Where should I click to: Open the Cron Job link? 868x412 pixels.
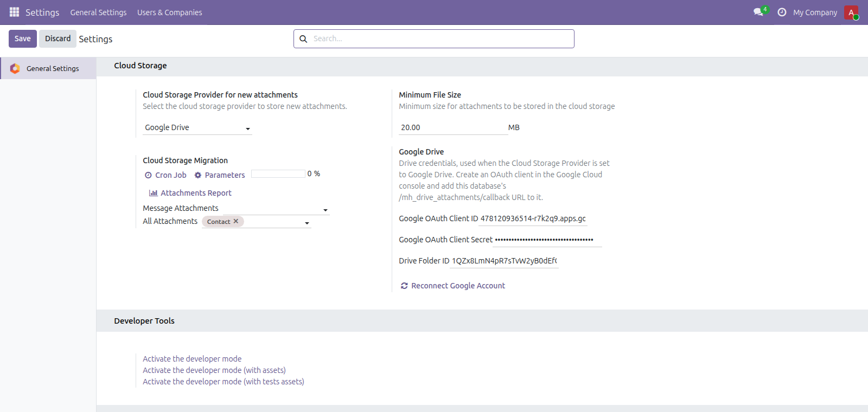[170, 175]
